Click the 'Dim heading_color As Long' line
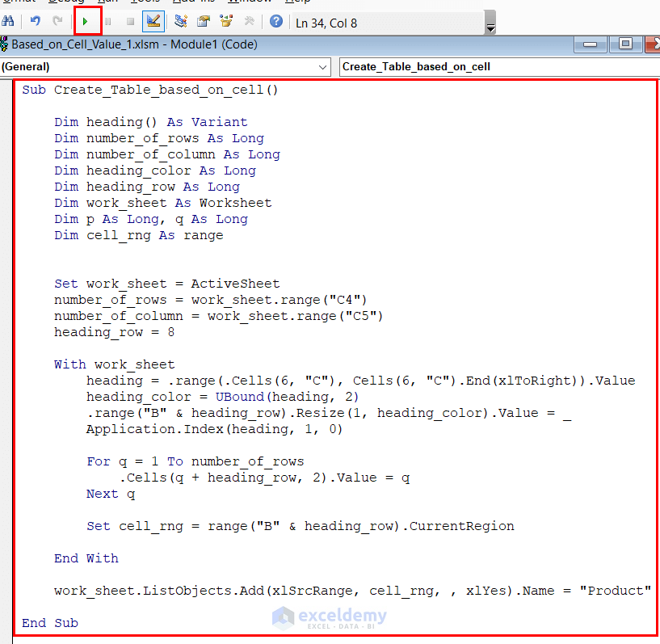The image size is (660, 644). pos(155,170)
